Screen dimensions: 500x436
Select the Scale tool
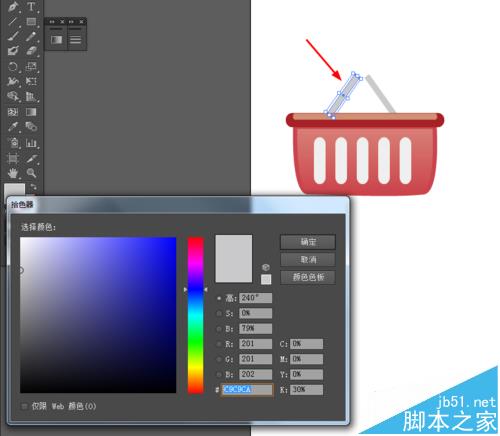pyautogui.click(x=31, y=66)
